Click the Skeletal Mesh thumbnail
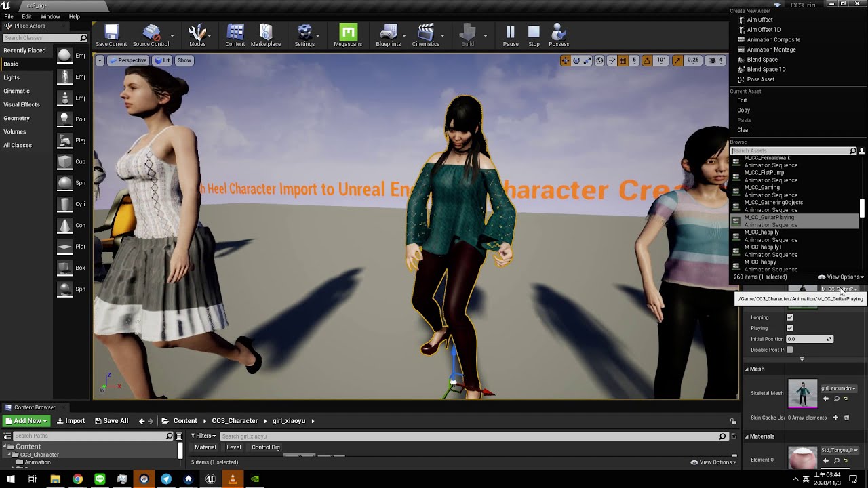The height and width of the screenshot is (488, 868). pos(803,393)
